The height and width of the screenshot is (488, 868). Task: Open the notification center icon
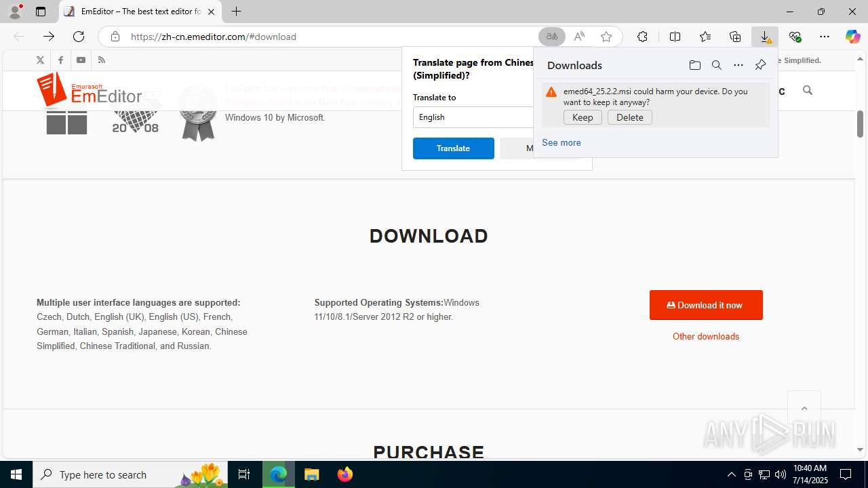click(x=846, y=474)
